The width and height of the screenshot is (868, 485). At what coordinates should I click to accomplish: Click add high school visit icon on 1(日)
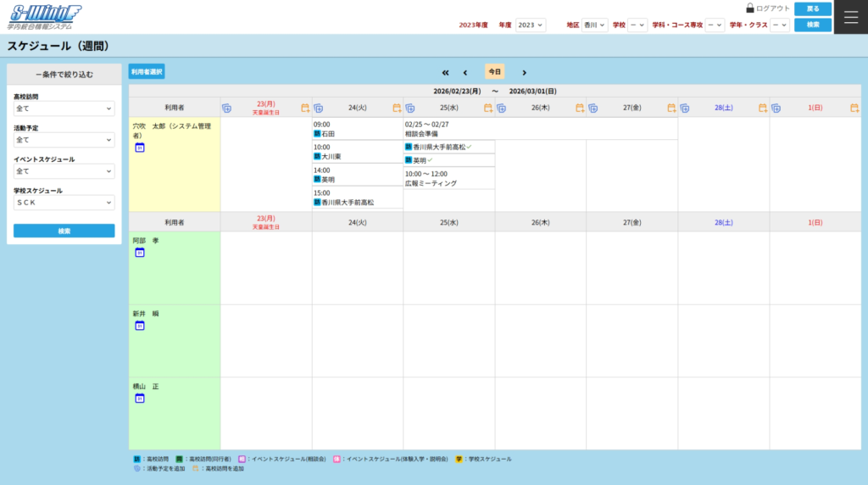pos(854,109)
